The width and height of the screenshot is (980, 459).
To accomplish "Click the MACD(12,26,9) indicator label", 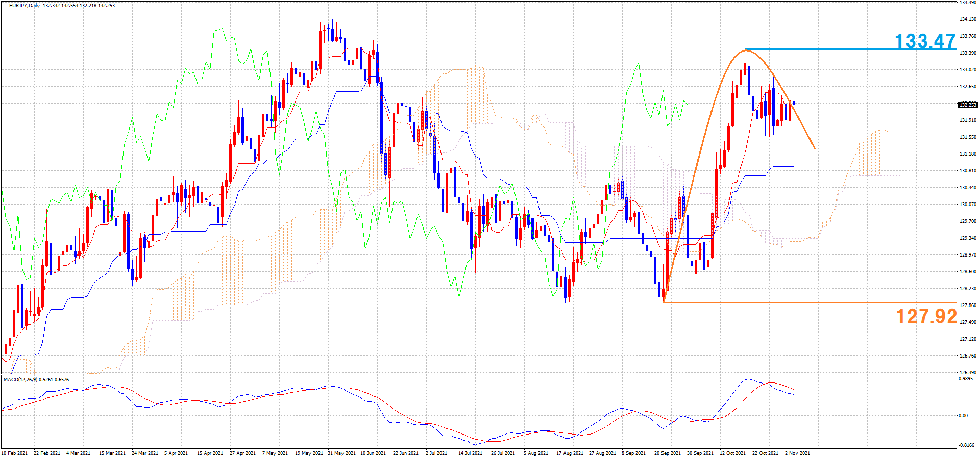I will 21,380.
